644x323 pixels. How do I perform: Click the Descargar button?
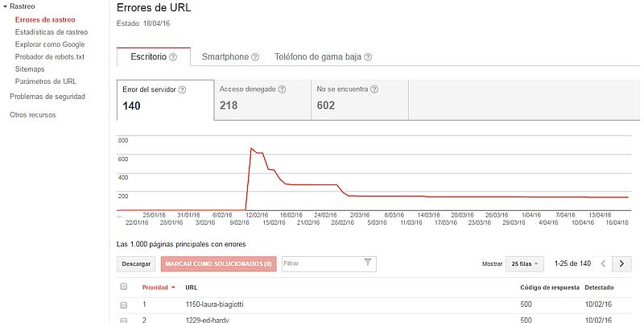[136, 264]
